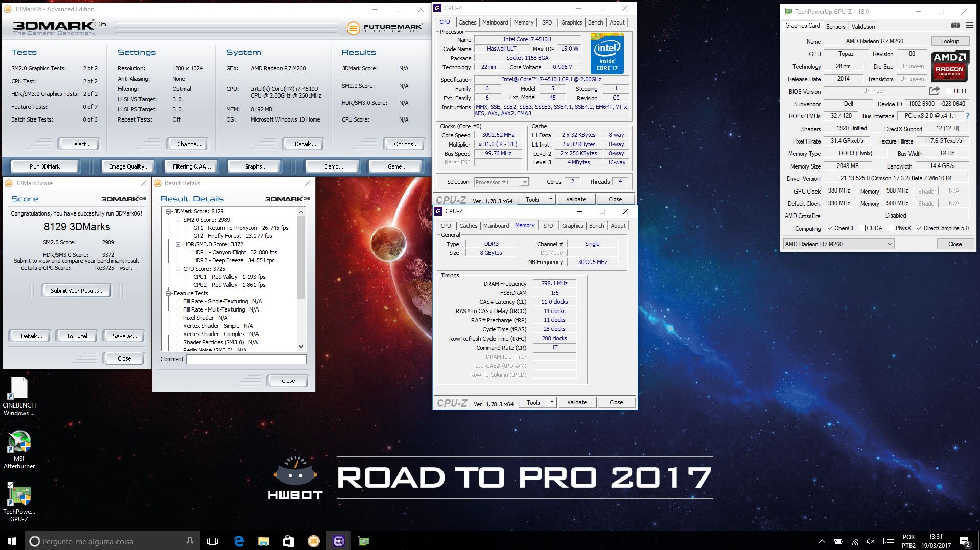Click the Task View taskbar icon
This screenshot has width=980, height=550.
click(213, 541)
